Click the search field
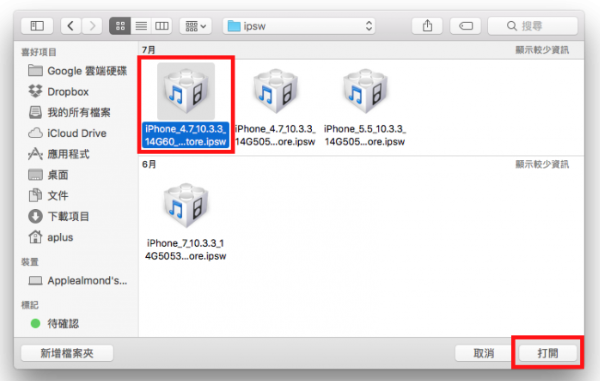 tap(532, 26)
